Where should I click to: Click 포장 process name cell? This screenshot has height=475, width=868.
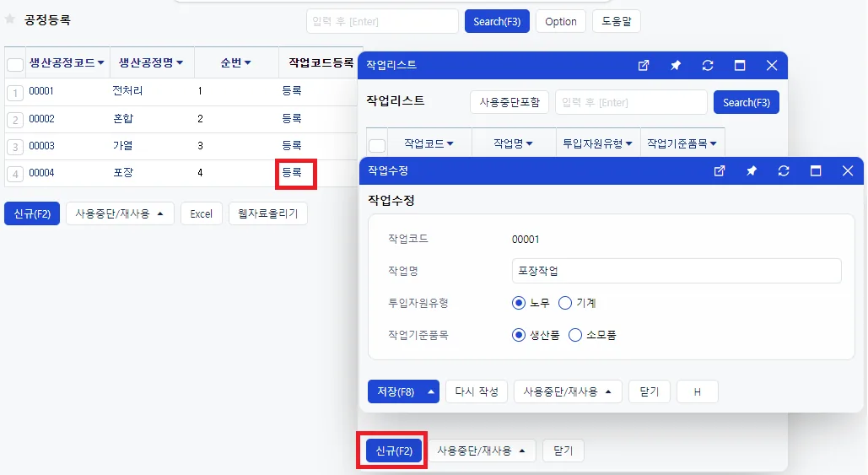123,173
